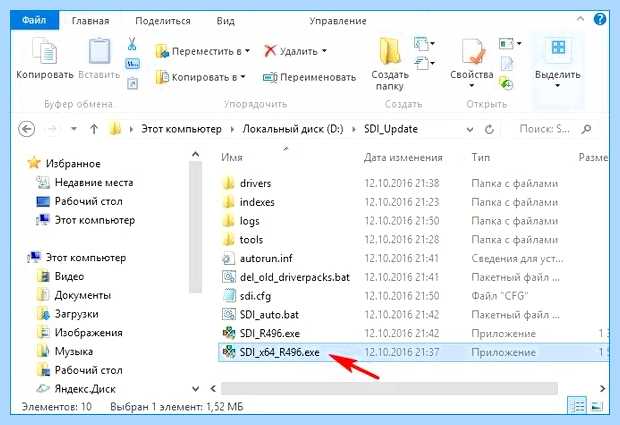
Task: Switch to the Вид ribbon tab
Action: pos(225,21)
